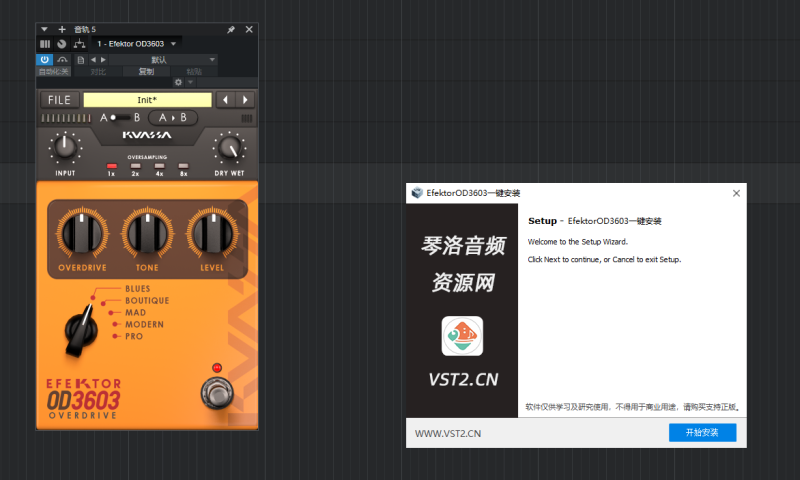Close the EfektorOD3603 installer dialog
The height and width of the screenshot is (480, 800).
[736, 193]
